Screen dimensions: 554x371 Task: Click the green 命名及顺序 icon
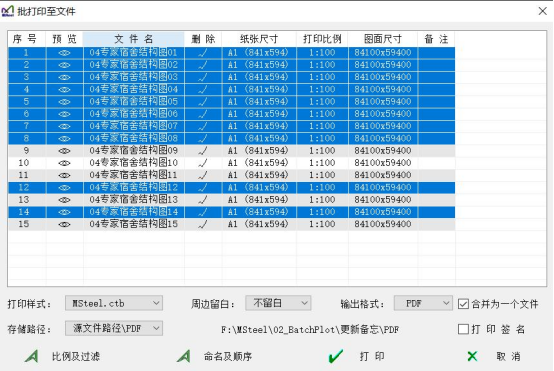(184, 356)
